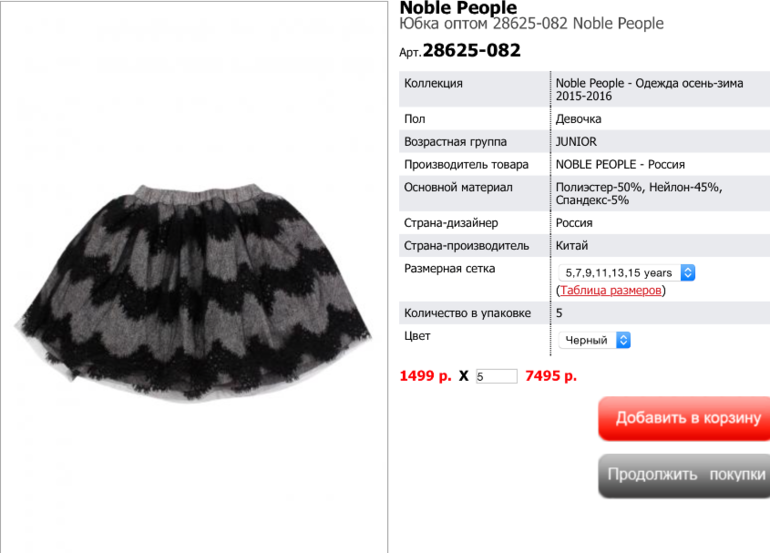Click the Юбка оптом product subtitle

coord(531,24)
